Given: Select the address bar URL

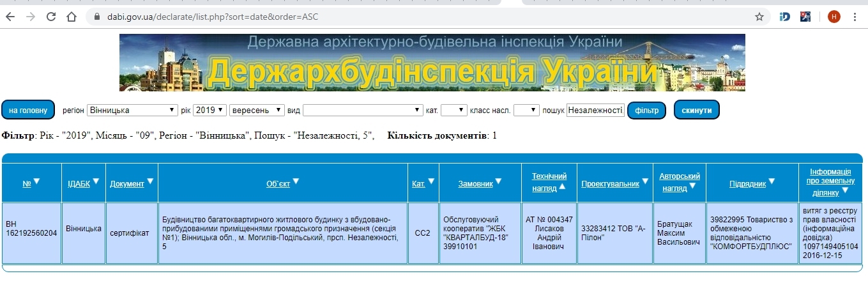Looking at the screenshot, I should tap(213, 17).
